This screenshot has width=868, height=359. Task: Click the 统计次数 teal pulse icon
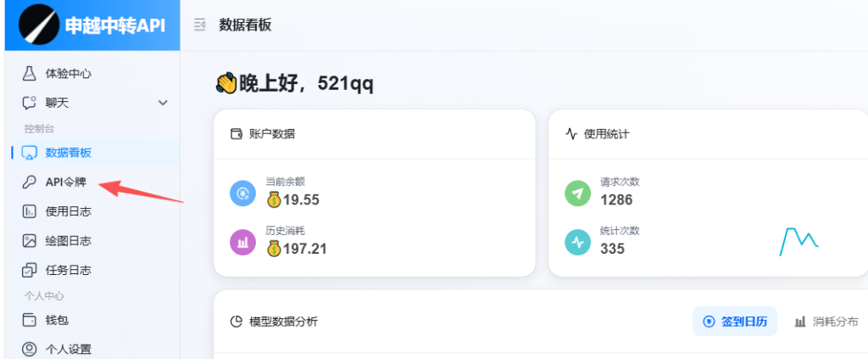click(578, 242)
